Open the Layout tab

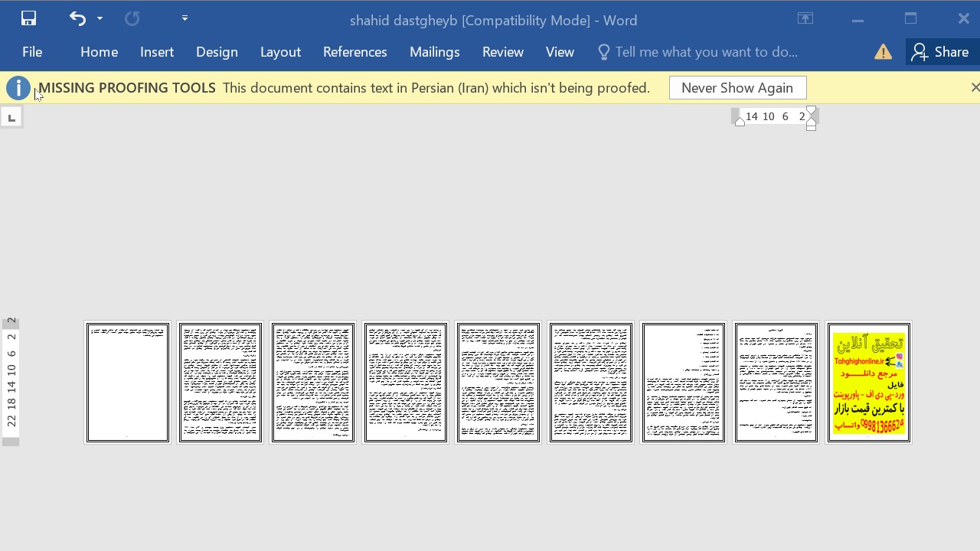[280, 52]
